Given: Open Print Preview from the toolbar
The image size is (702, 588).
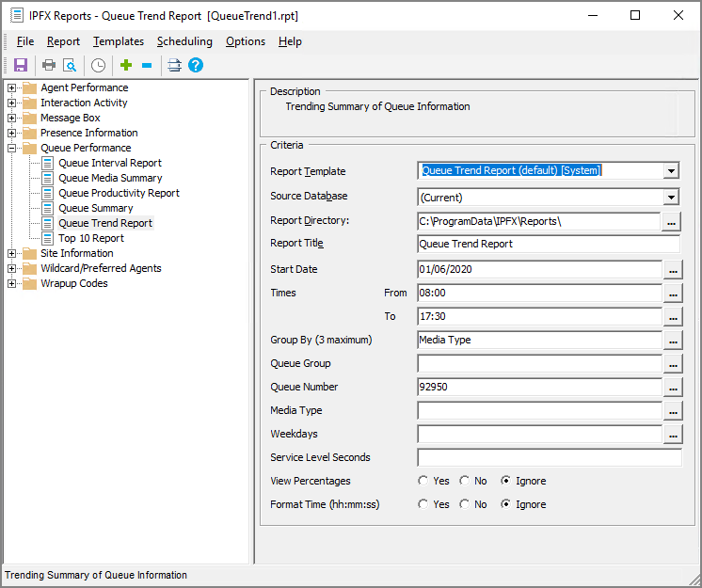Looking at the screenshot, I should click(70, 65).
